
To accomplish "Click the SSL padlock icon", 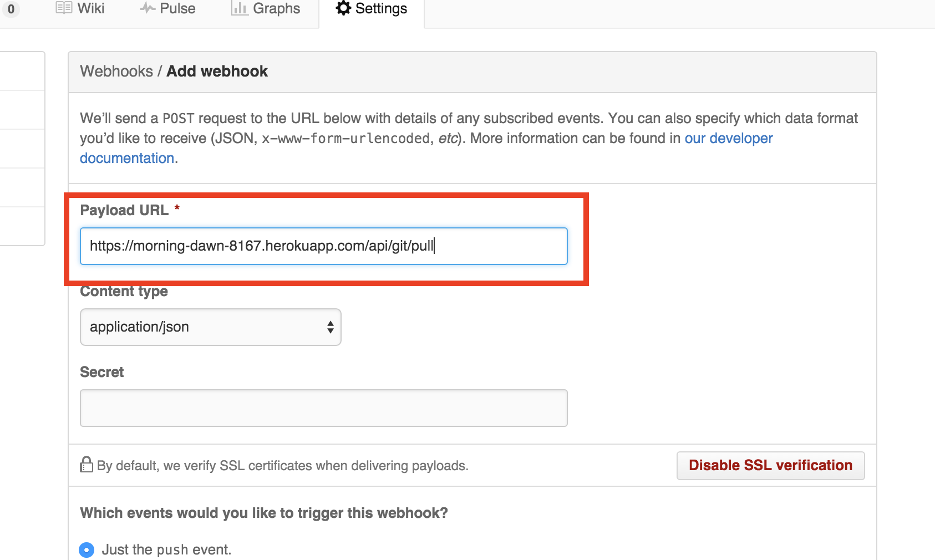I will pos(87,465).
